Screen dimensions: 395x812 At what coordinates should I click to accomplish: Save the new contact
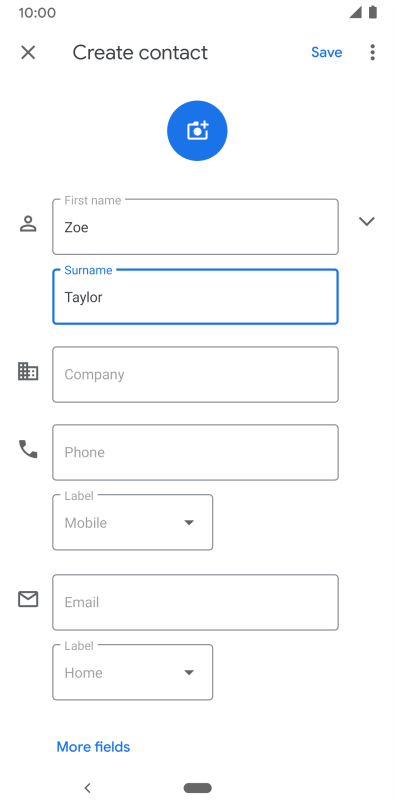(326, 52)
